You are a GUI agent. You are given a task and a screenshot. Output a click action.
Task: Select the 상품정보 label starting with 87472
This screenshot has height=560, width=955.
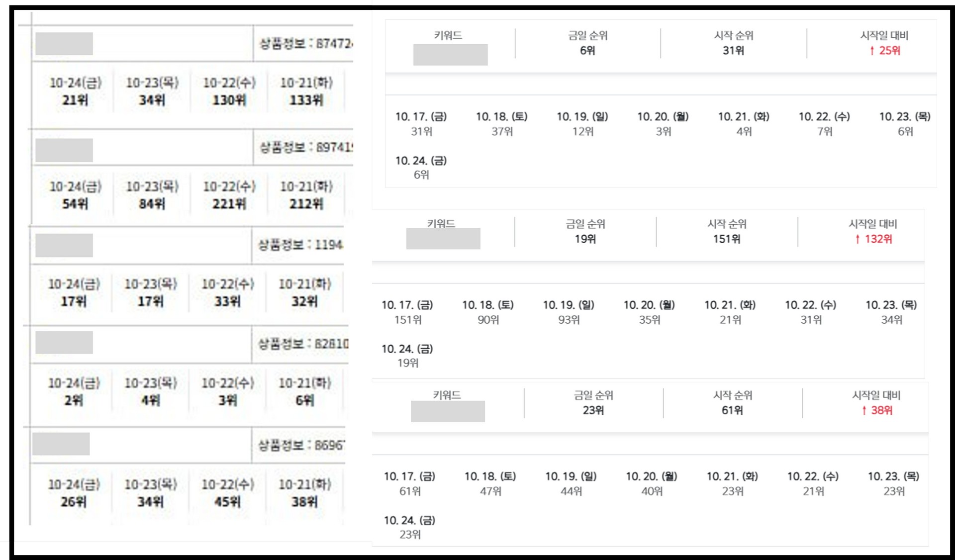(x=305, y=44)
